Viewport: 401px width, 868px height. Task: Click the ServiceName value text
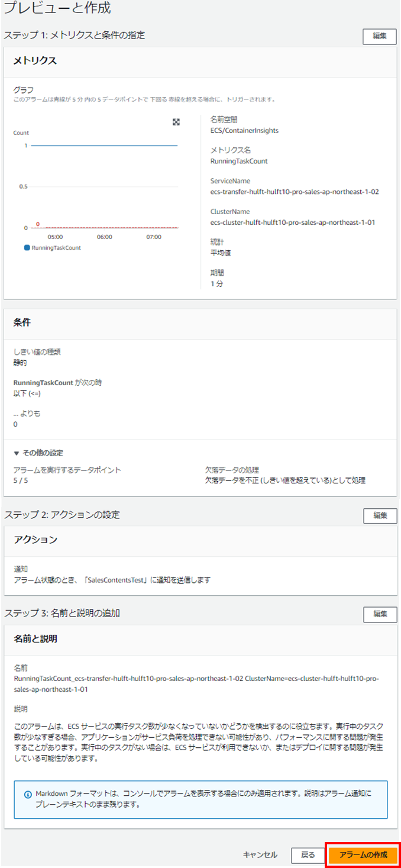[294, 192]
